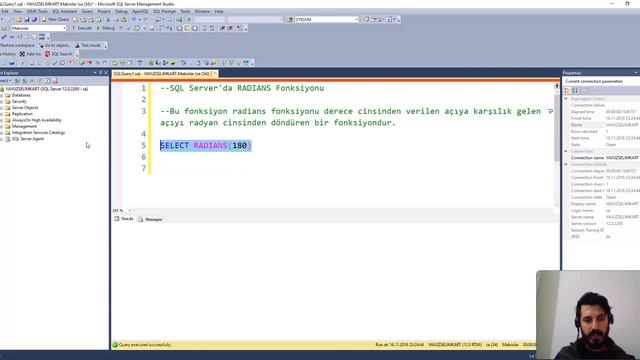Open the Edit menu

[5, 11]
